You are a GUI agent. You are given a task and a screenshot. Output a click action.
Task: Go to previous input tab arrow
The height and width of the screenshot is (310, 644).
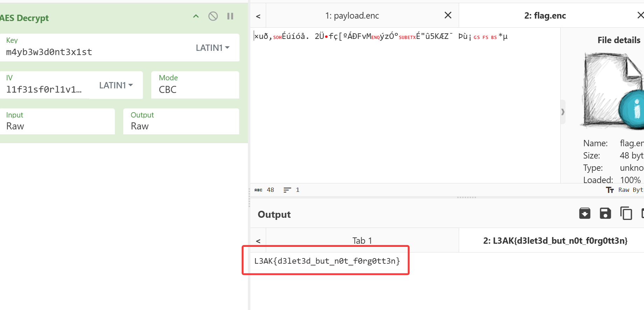pyautogui.click(x=258, y=16)
